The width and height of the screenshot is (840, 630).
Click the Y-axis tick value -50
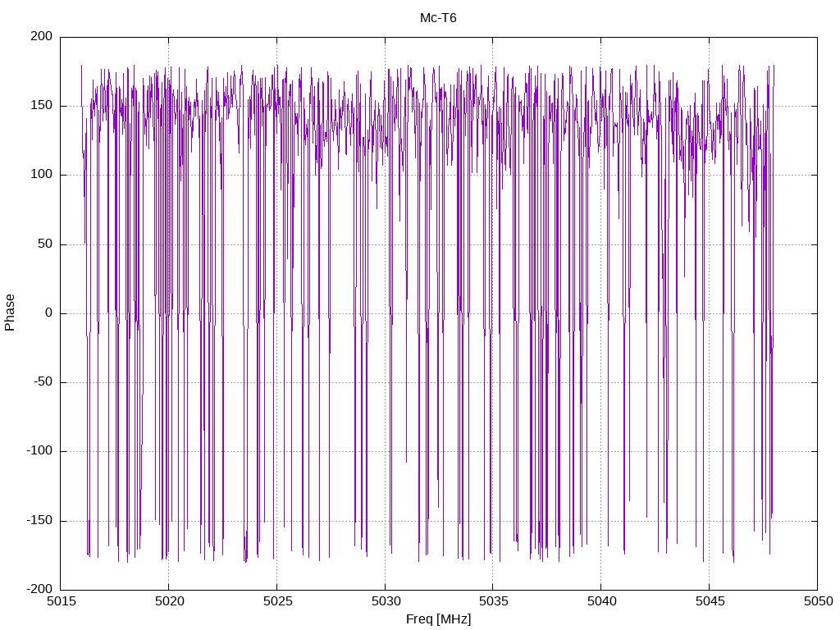pyautogui.click(x=43, y=382)
